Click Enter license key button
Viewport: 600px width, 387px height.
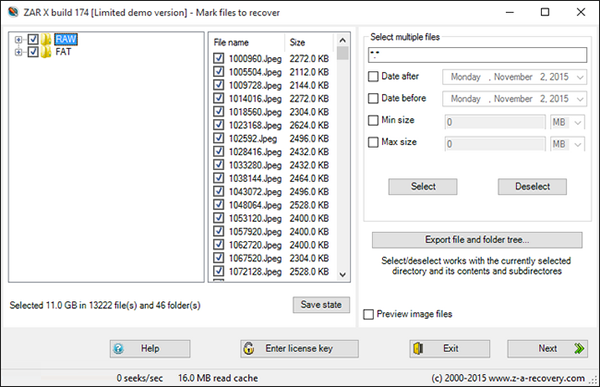(x=300, y=349)
